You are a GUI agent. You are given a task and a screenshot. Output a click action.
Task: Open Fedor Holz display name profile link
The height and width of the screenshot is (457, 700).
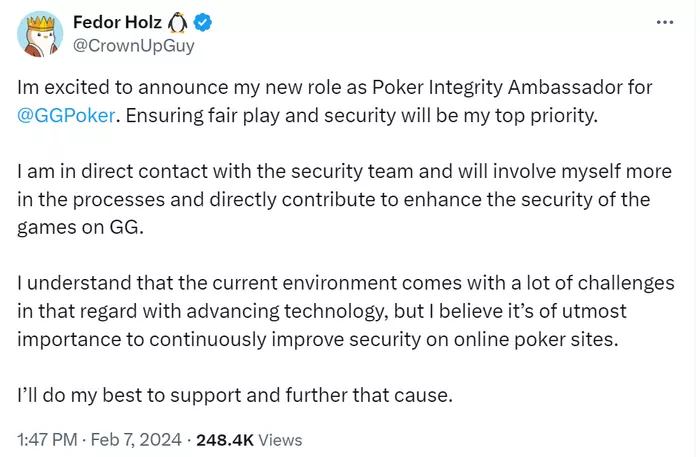(x=117, y=22)
